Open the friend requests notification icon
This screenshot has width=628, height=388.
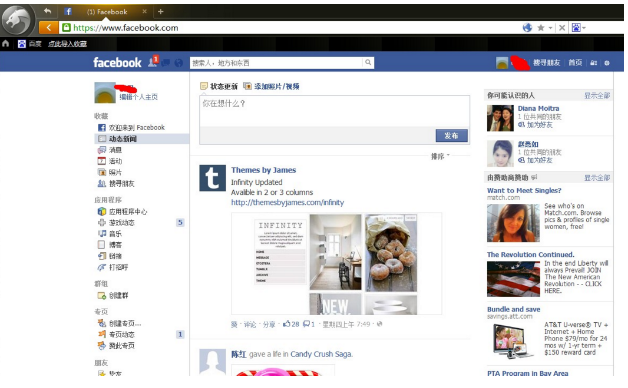pyautogui.click(x=153, y=62)
